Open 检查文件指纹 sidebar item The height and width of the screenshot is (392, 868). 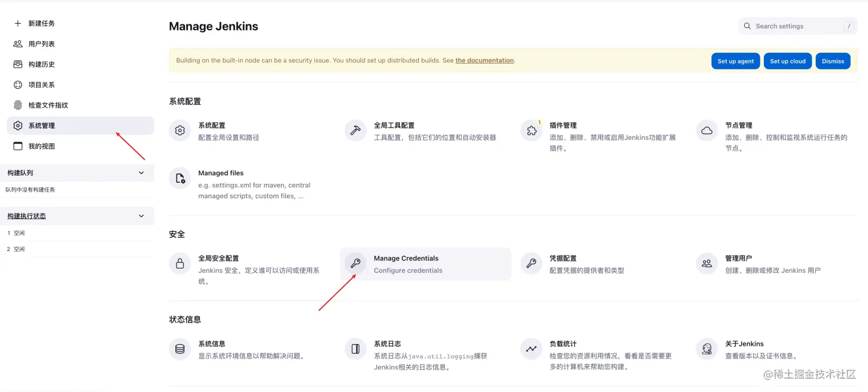tap(80, 105)
